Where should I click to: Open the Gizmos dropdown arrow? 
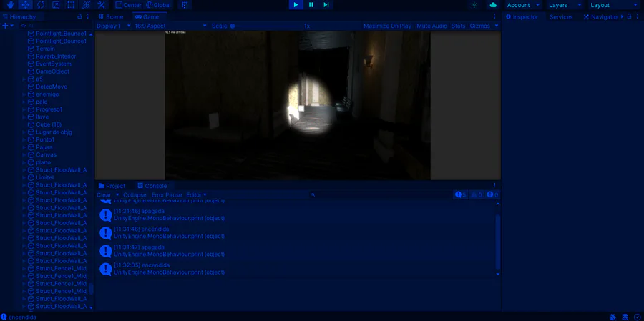(496, 26)
